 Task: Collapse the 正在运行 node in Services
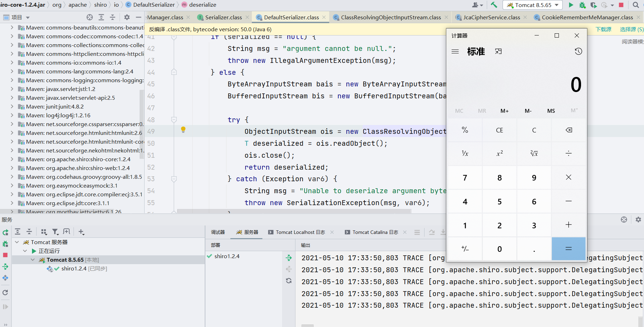pos(25,251)
